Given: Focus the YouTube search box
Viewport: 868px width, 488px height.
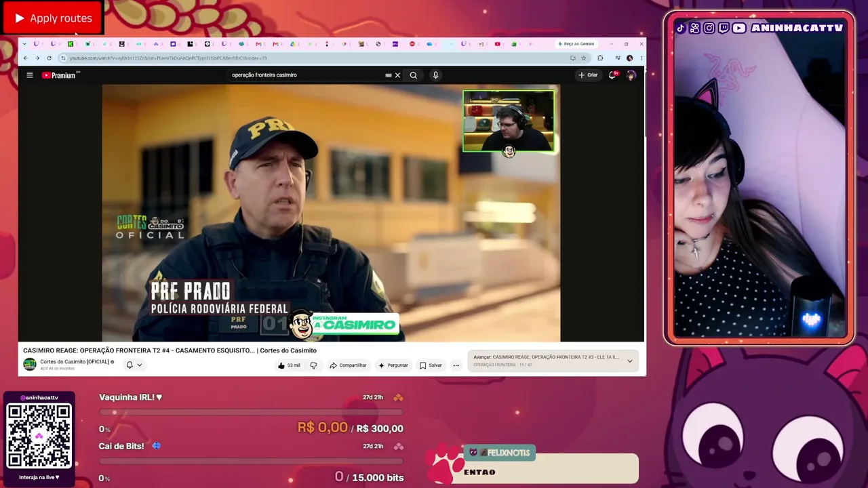Looking at the screenshot, I should 307,75.
